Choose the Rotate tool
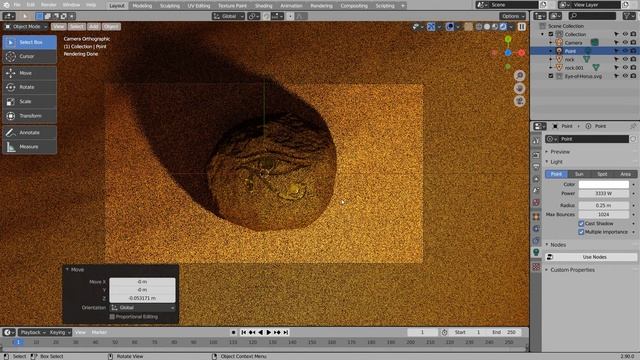640x360 pixels. 29,87
